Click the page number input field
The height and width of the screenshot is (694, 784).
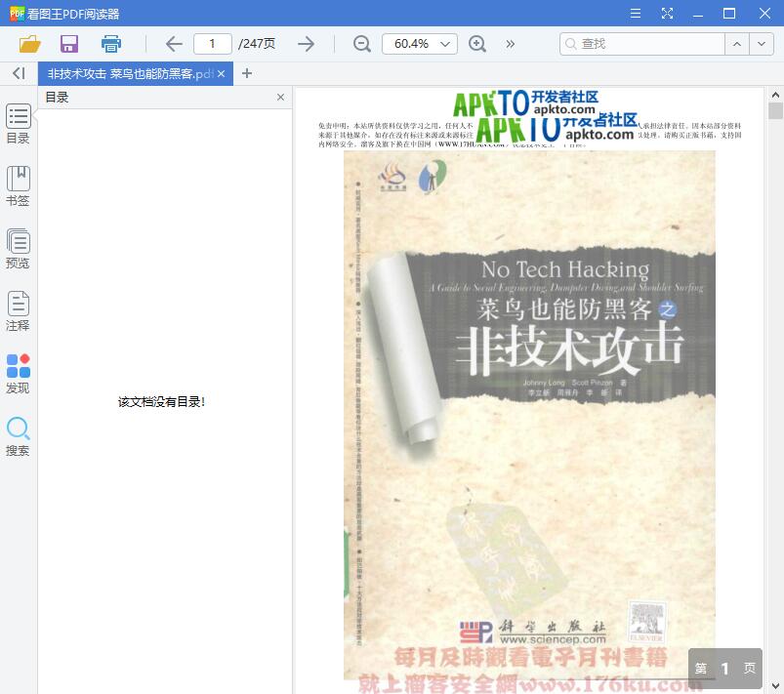pos(213,44)
